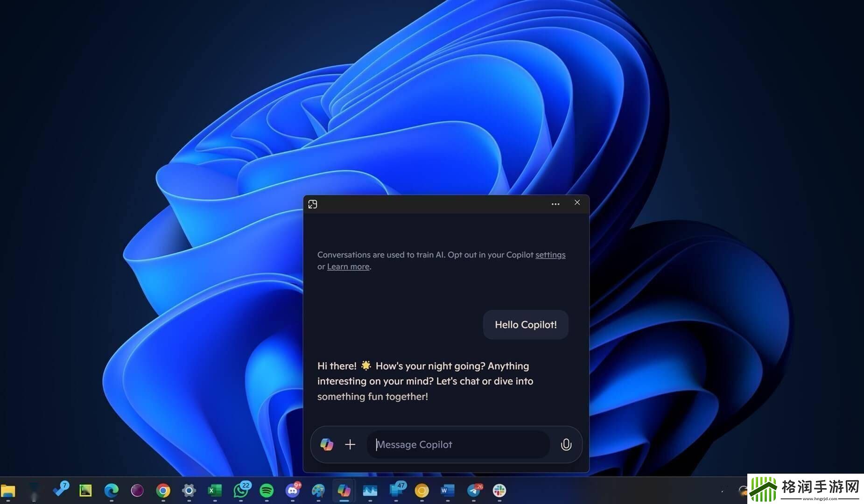Open File Explorer from the taskbar
864x504 pixels.
click(7, 491)
